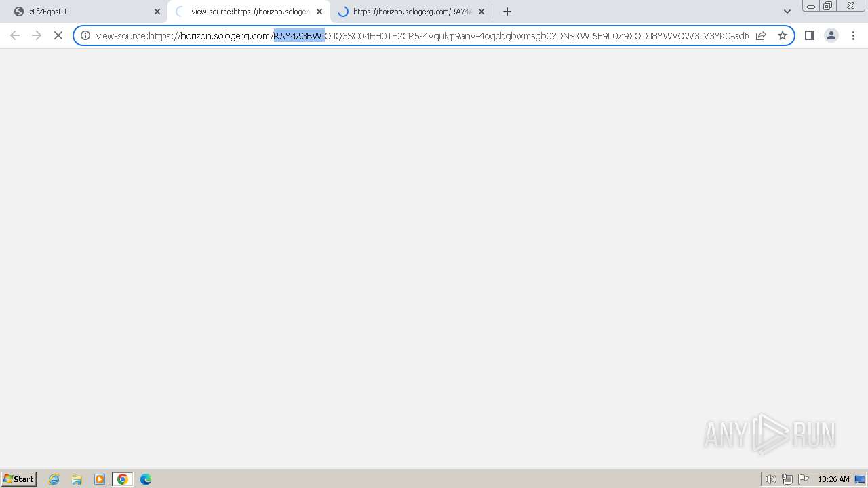
Task: Go forward to next page
Action: (37, 35)
